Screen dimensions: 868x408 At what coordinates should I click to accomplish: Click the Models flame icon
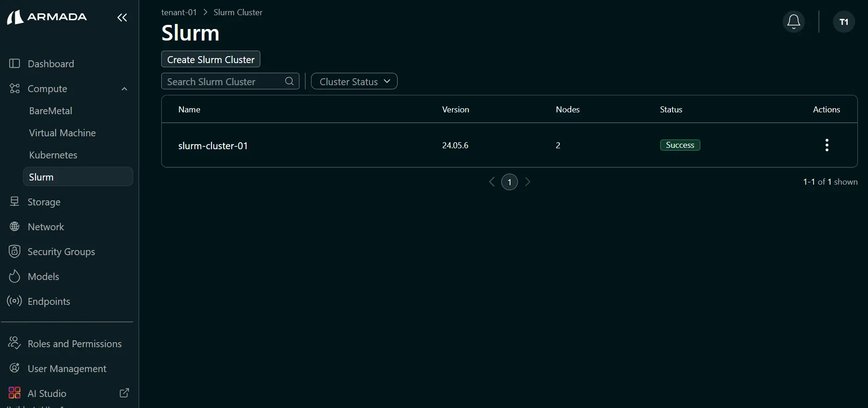coord(15,276)
